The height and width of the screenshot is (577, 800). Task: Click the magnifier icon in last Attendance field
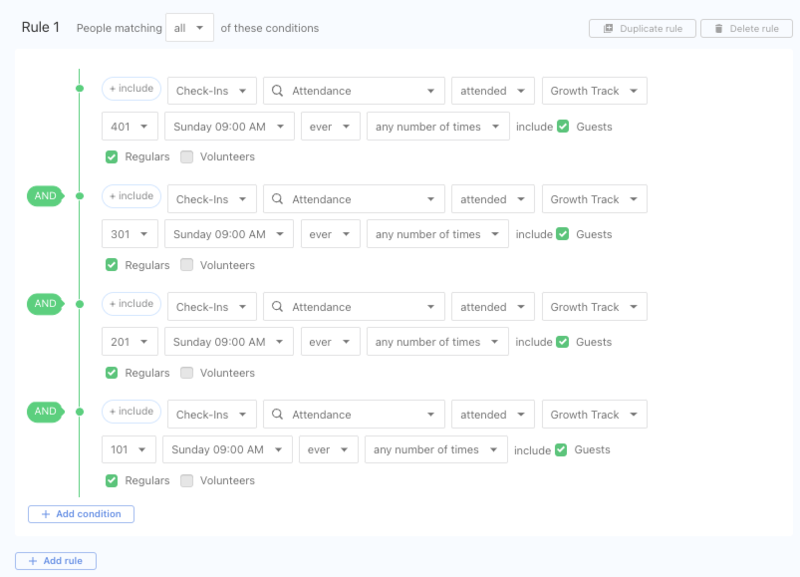278,415
